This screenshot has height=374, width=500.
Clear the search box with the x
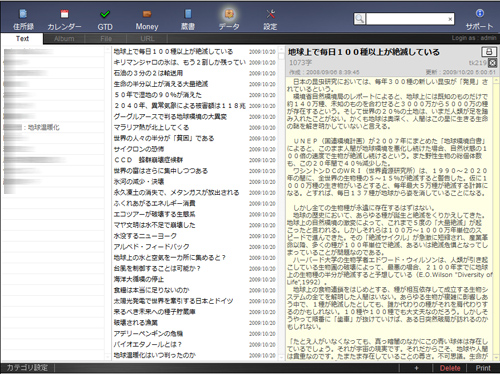[450, 19]
